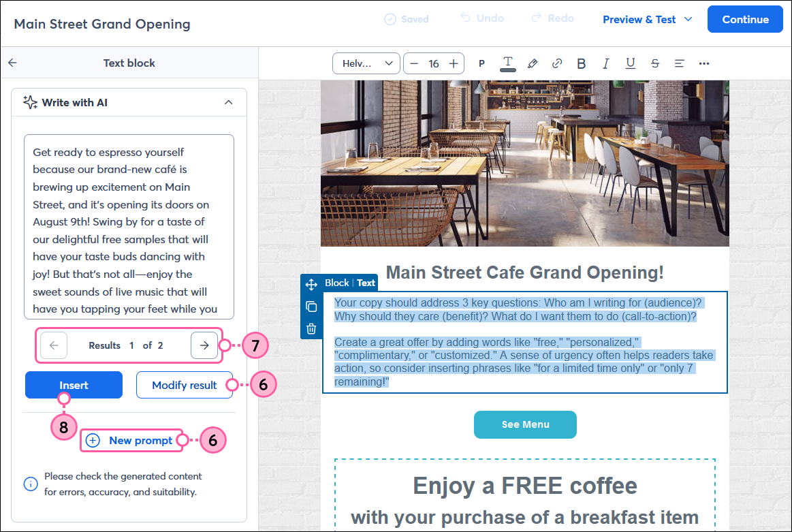The height and width of the screenshot is (532, 792).
Task: Open the Preview & Test dropdown
Action: [646, 19]
